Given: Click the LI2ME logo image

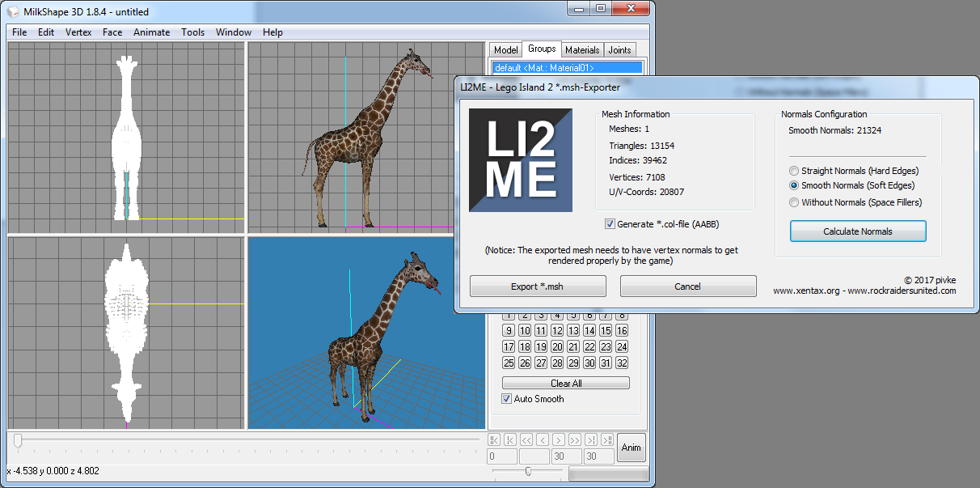Looking at the screenshot, I should point(521,160).
